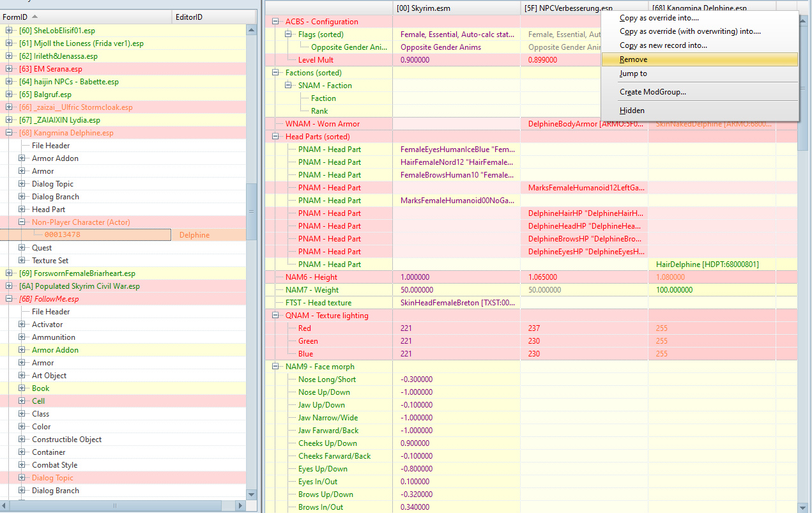Click Copy as new record into

pyautogui.click(x=663, y=45)
